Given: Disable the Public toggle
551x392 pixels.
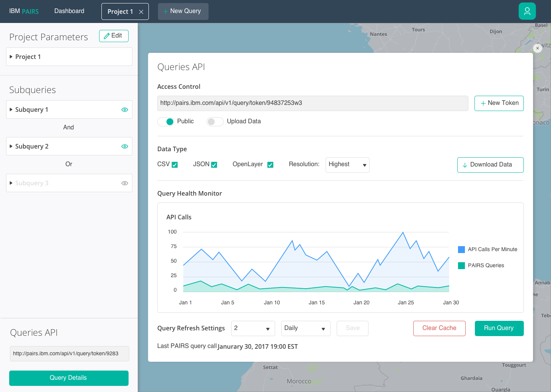Looking at the screenshot, I should (x=166, y=121).
